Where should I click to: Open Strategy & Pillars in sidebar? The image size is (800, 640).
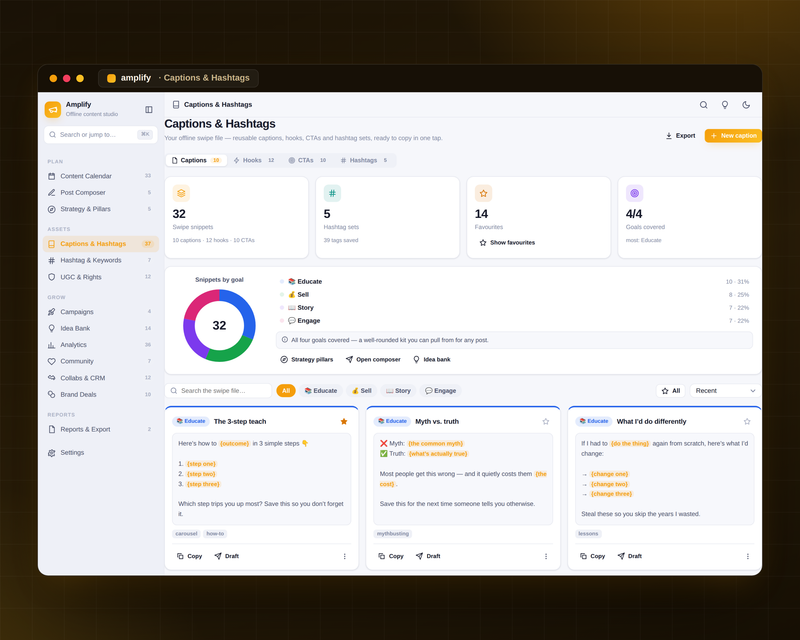(101, 209)
